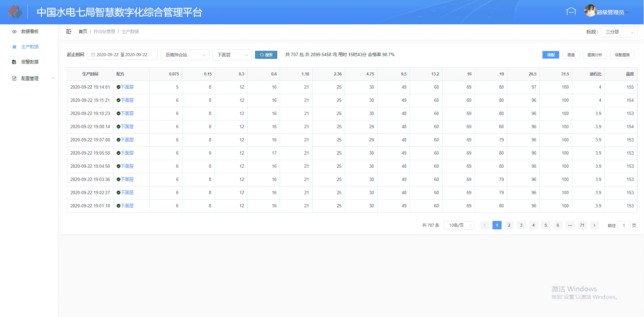Go to 首页 in the breadcrumb

pyautogui.click(x=83, y=31)
